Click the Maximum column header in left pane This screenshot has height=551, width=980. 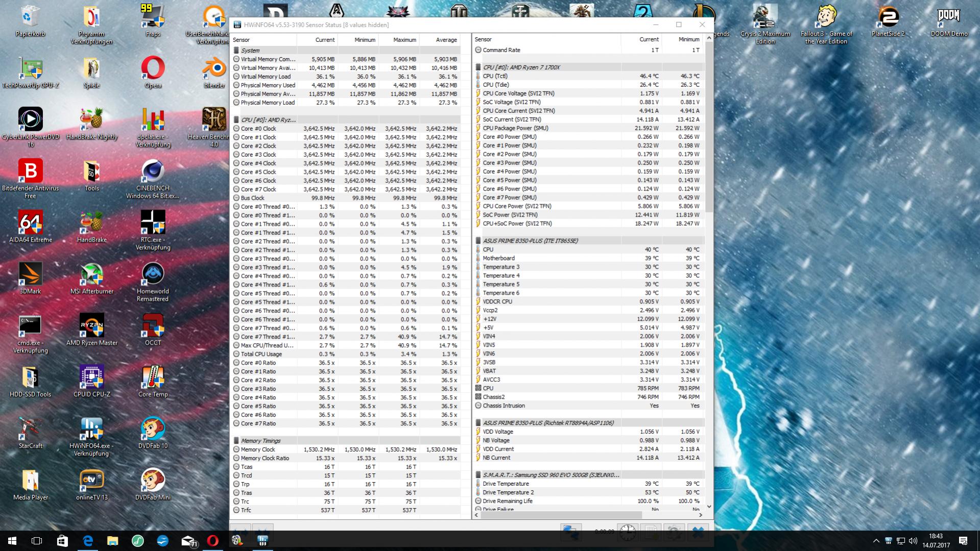[399, 40]
